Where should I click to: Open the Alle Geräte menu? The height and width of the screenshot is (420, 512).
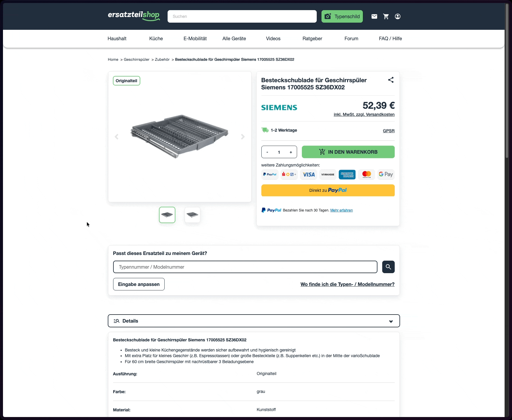234,39
